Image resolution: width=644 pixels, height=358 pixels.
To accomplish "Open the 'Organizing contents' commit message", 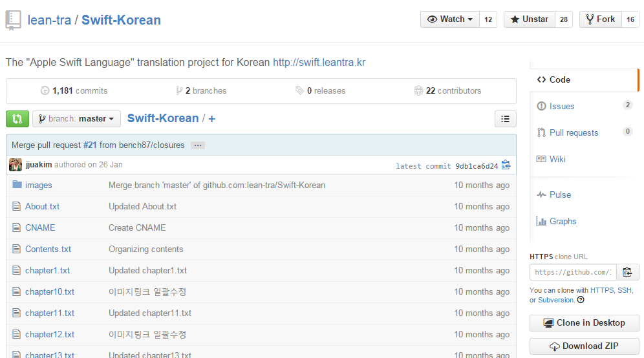I will 145,249.
